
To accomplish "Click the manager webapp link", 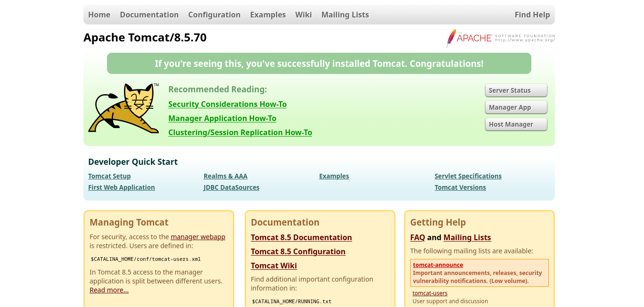I will pyautogui.click(x=198, y=237).
